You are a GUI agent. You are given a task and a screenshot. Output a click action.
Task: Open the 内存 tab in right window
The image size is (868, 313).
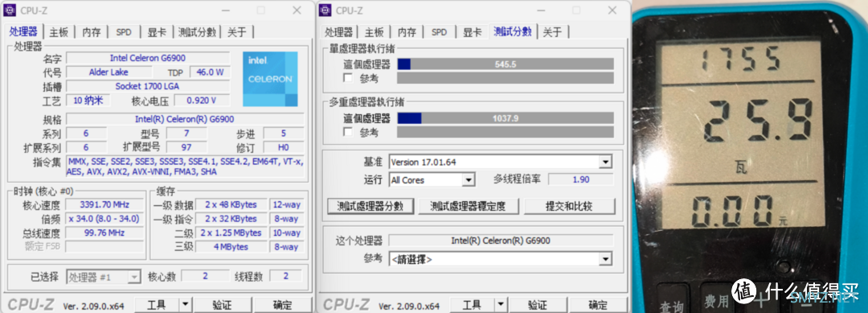pyautogui.click(x=407, y=32)
